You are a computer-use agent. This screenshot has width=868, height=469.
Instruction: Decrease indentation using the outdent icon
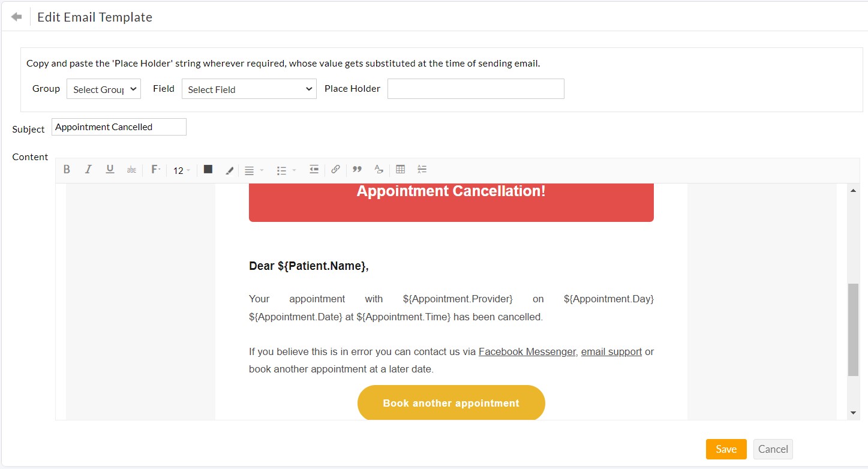pos(314,169)
